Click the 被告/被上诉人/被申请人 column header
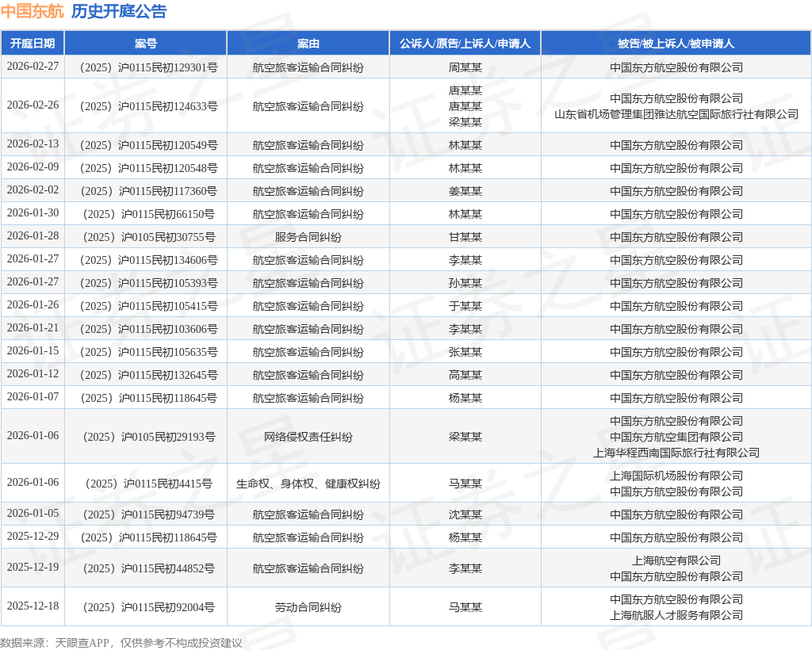Viewport: 812px width, 650px height. pyautogui.click(x=676, y=44)
